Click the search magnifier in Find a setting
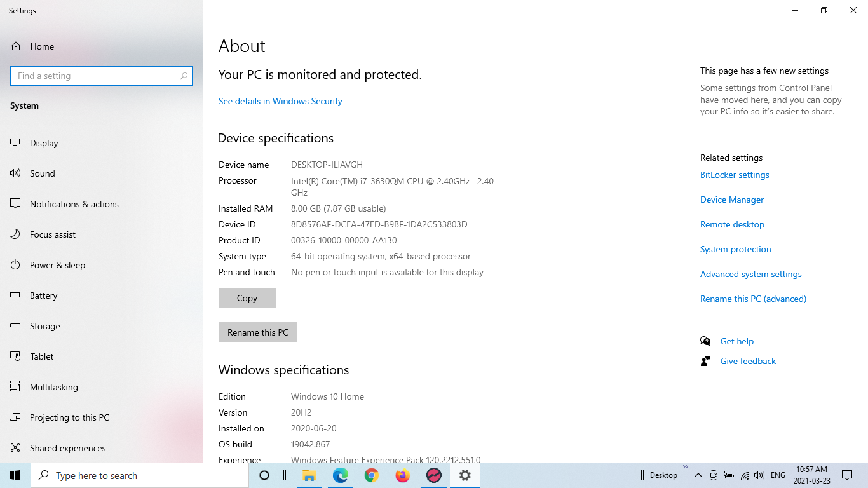Viewport: 868px width, 488px height. tap(184, 76)
